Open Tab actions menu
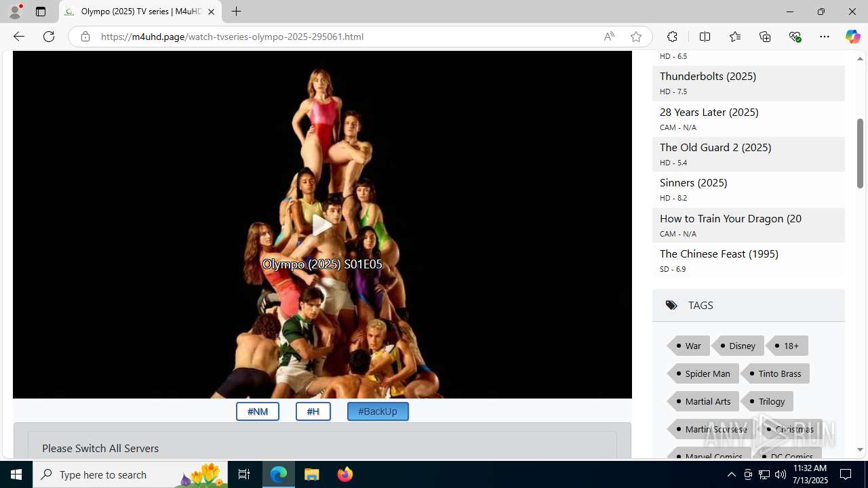 (x=41, y=12)
